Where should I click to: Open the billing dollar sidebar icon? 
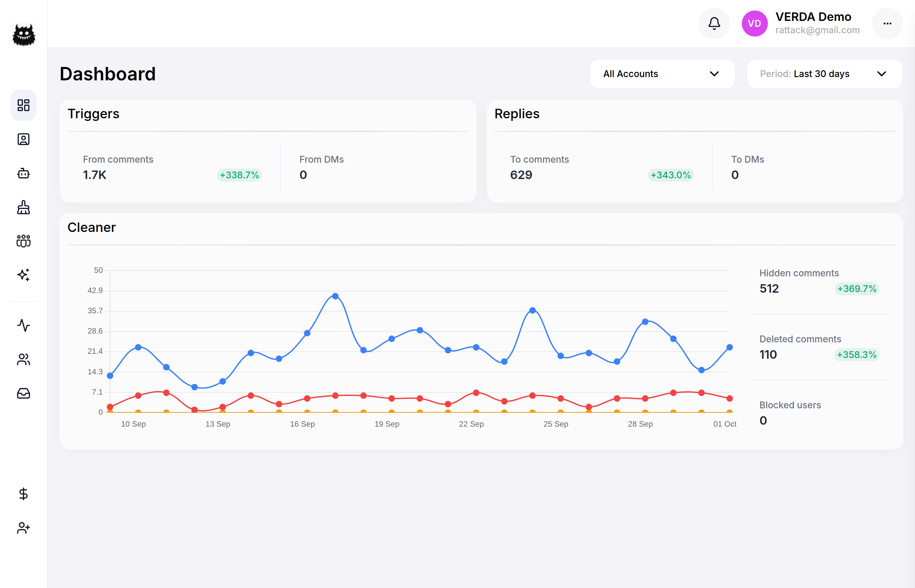[24, 494]
